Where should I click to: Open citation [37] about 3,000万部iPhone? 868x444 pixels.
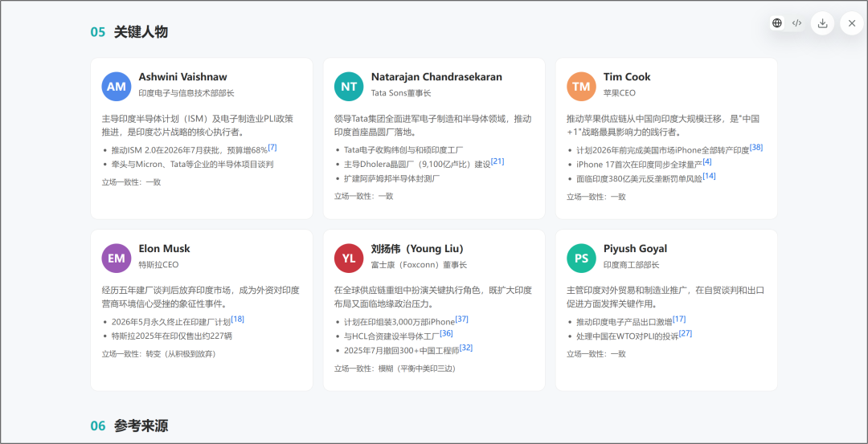pos(461,319)
